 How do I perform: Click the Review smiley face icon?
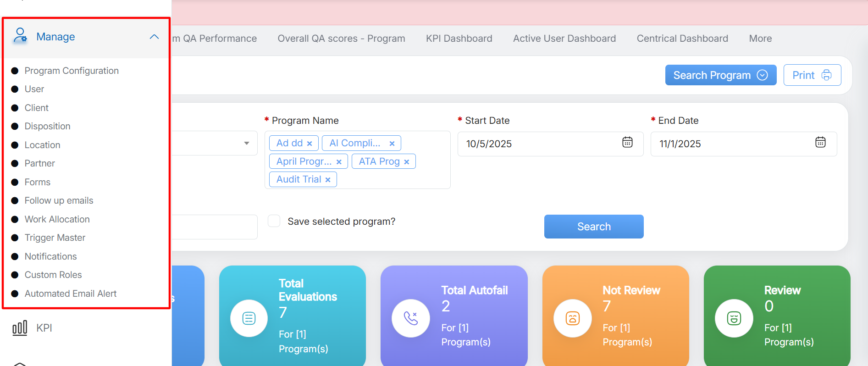click(734, 318)
